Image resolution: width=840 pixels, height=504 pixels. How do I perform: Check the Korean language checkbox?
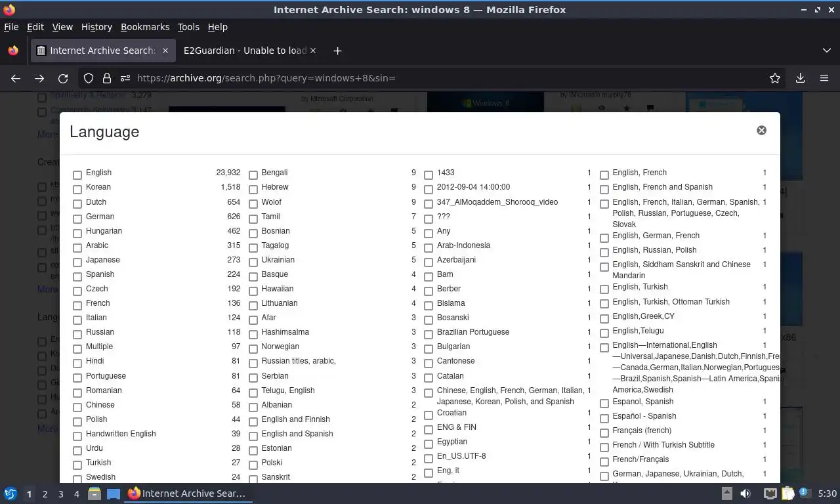[x=77, y=189]
